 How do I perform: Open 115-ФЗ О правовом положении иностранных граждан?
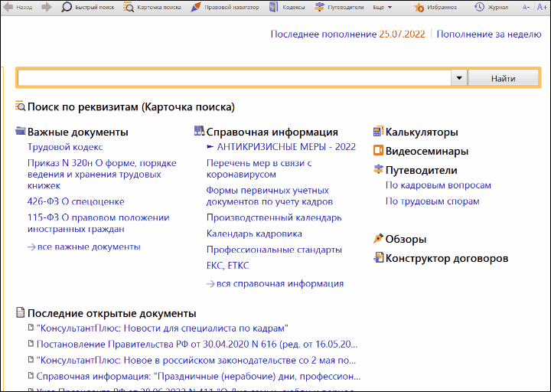[x=99, y=224]
